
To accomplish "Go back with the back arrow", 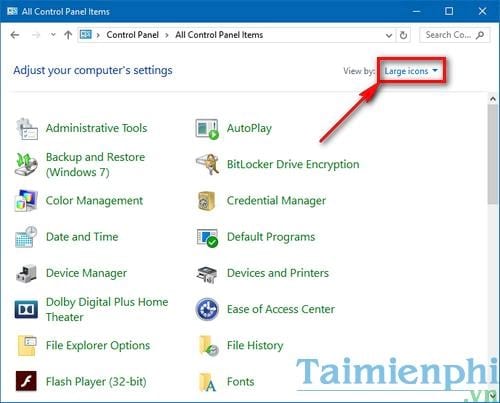I will (x=15, y=35).
